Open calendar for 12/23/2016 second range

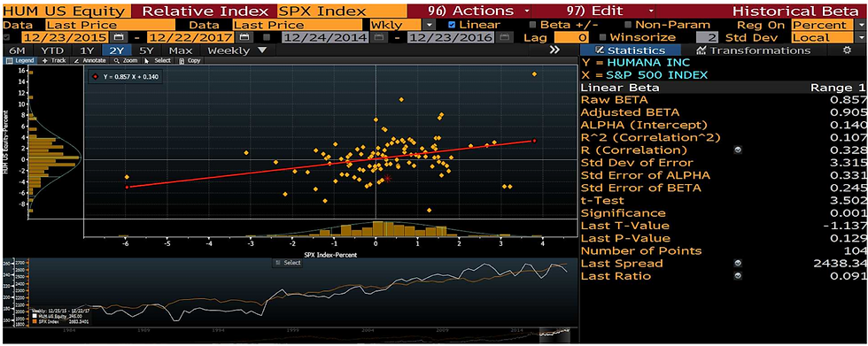[x=503, y=37]
